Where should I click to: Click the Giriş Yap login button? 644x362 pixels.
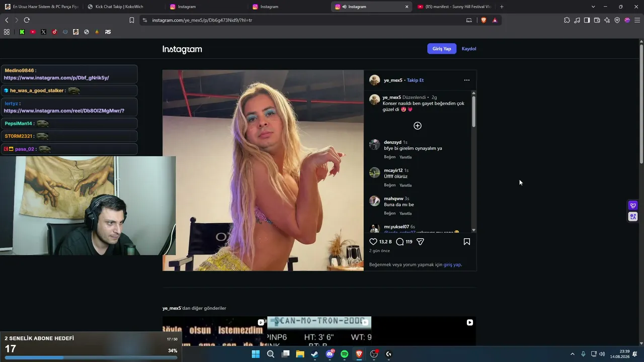coord(442,49)
